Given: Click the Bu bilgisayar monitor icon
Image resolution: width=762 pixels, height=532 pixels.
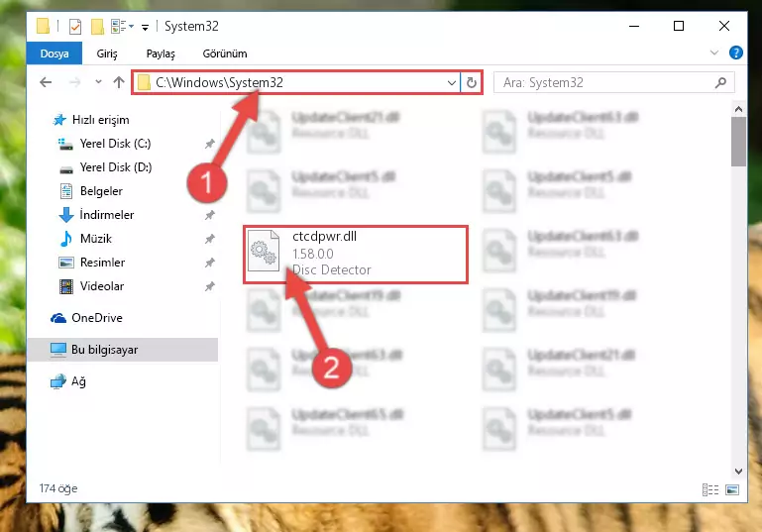Looking at the screenshot, I should point(58,350).
